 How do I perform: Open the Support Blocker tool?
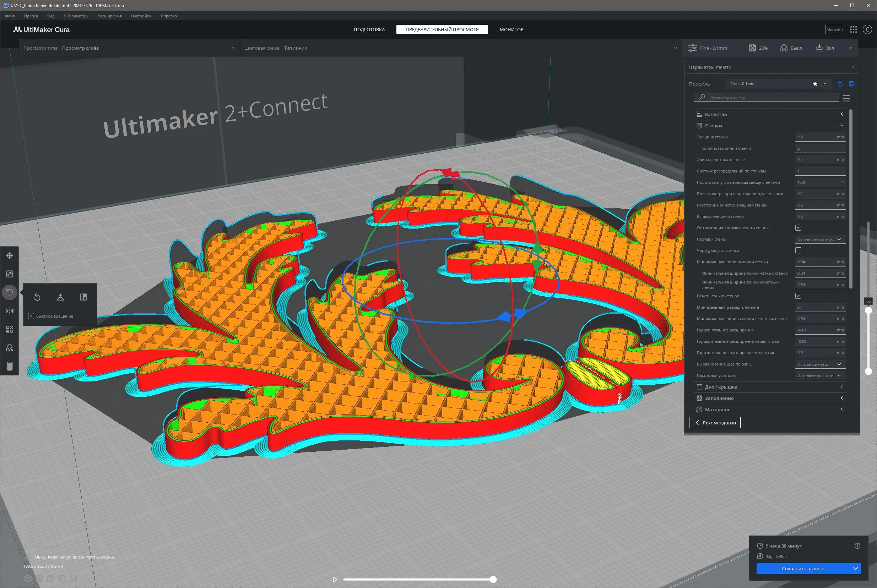(10, 348)
